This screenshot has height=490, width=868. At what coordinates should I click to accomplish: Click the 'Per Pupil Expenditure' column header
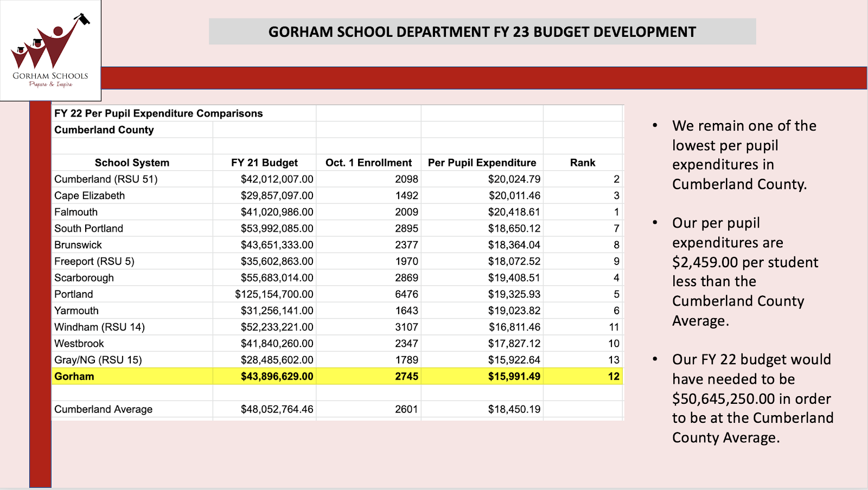click(482, 163)
